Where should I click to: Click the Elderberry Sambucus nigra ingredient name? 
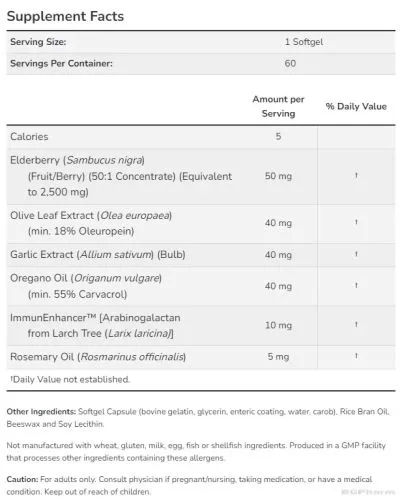click(77, 160)
